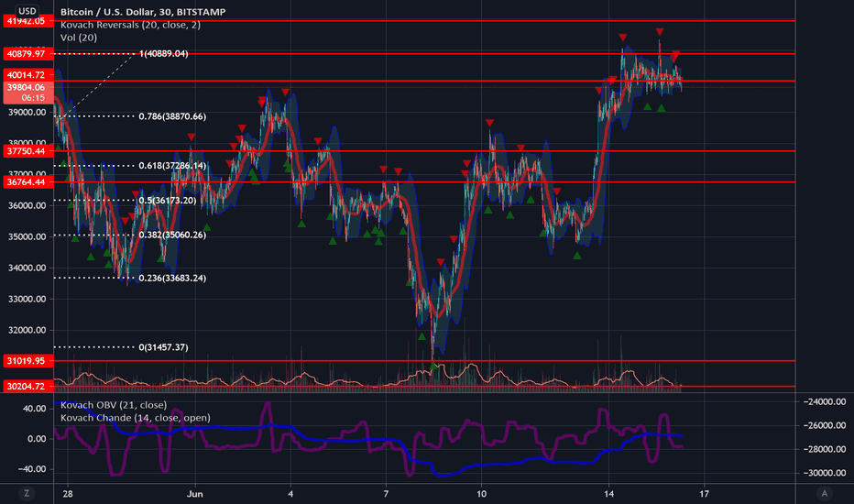
Task: Click the 7 date label on time axis
Action: pyautogui.click(x=386, y=494)
